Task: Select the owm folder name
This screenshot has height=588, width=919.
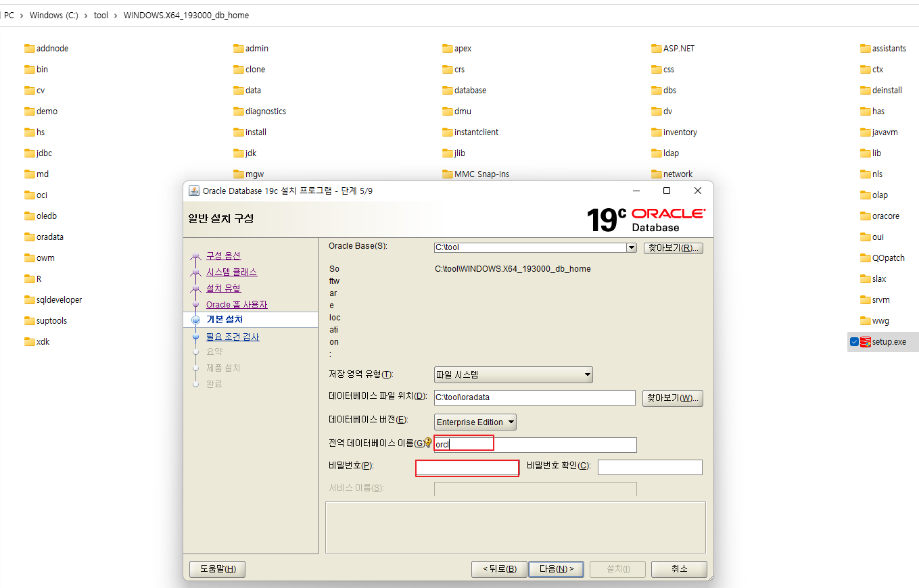Action: [46, 258]
